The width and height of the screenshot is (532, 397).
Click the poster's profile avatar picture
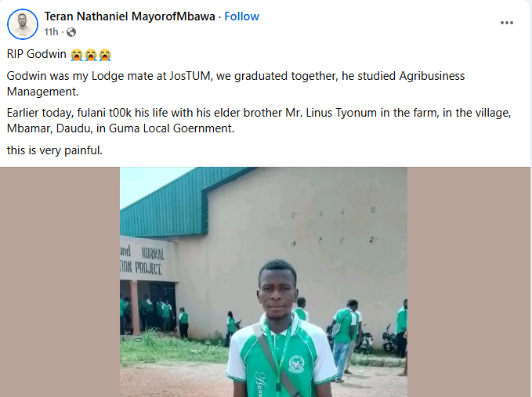coord(23,24)
